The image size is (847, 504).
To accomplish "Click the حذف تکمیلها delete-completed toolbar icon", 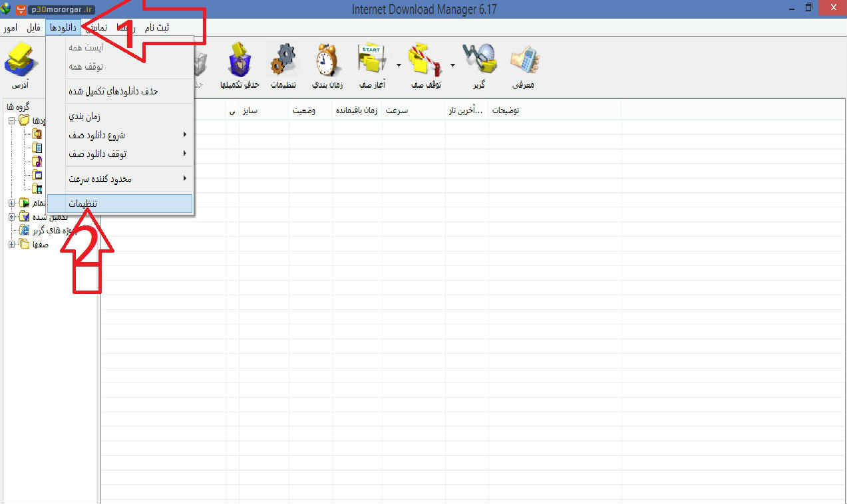I will [240, 59].
